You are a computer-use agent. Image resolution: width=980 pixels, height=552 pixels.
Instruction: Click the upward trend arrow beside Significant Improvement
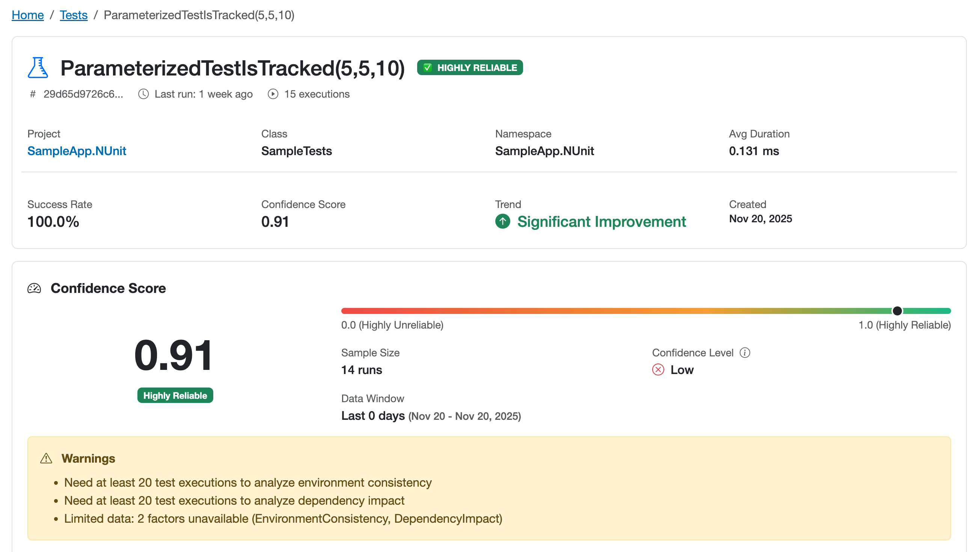point(503,222)
